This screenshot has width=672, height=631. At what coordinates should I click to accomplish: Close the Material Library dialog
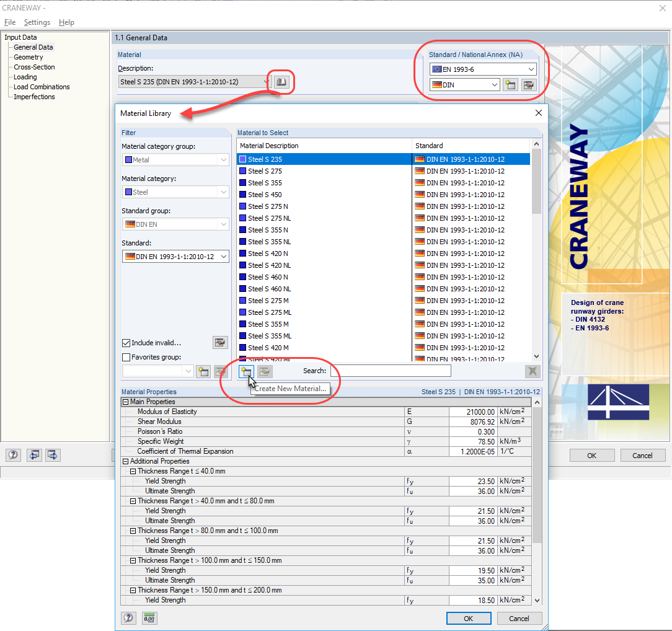(x=539, y=113)
